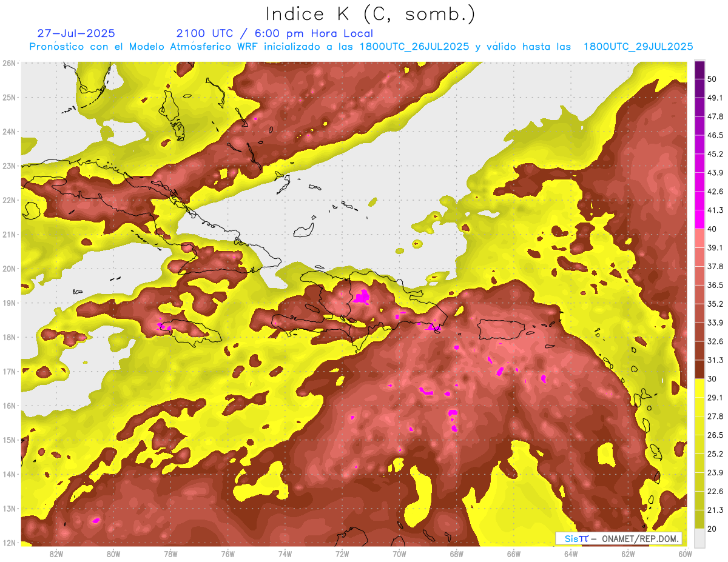Click colorbar value "21.3"
Screen dimensions: 728x562
715,510
